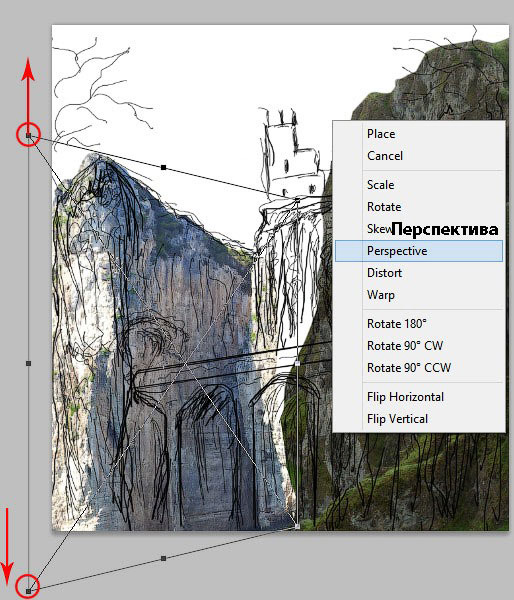Click the top-right corner transform handle
The width and height of the screenshot is (514, 600).
(297, 200)
